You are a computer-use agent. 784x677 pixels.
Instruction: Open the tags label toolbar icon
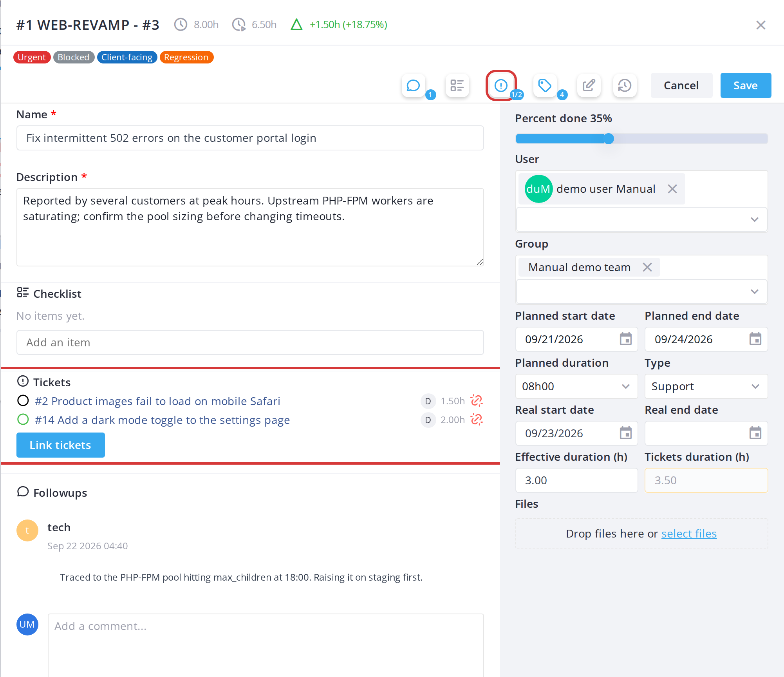coord(545,85)
